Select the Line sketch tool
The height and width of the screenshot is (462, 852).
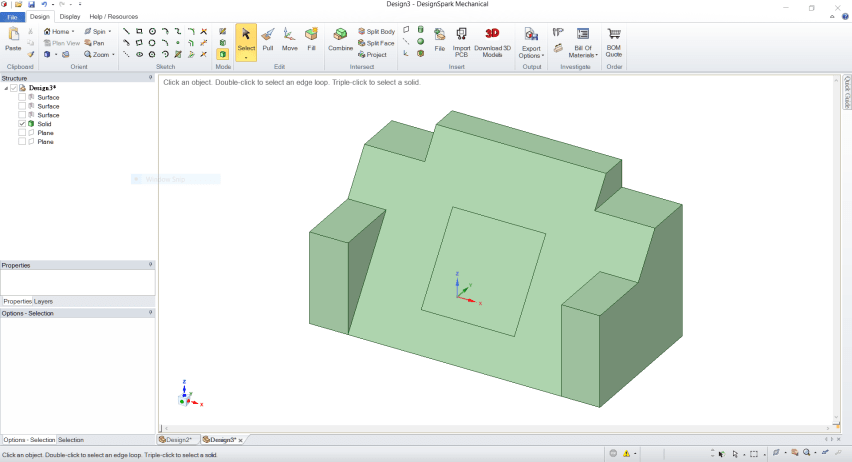pos(126,32)
